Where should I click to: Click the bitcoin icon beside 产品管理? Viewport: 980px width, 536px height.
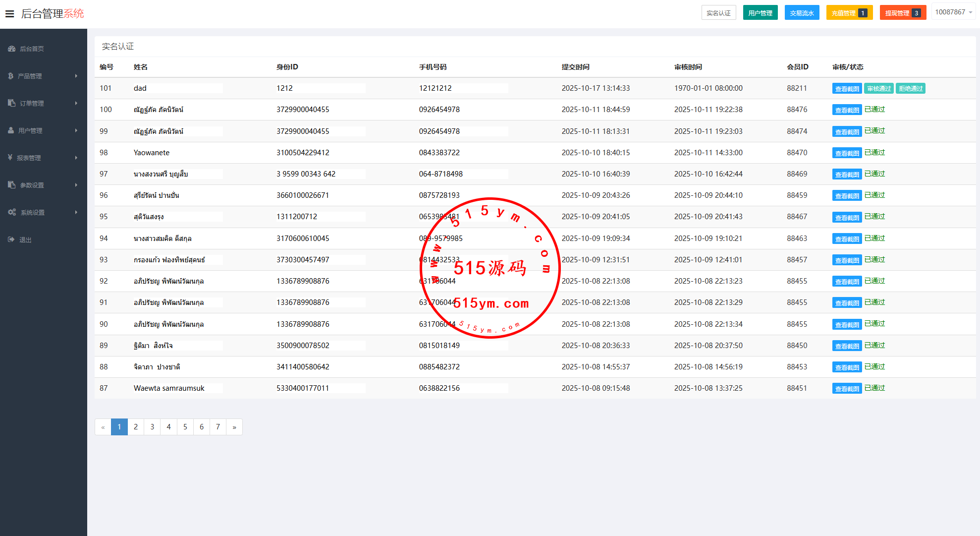[x=11, y=76]
